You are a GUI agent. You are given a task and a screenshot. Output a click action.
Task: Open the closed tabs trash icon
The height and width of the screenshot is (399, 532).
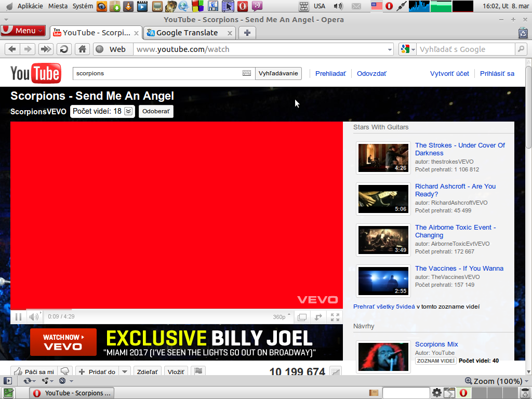point(523,33)
